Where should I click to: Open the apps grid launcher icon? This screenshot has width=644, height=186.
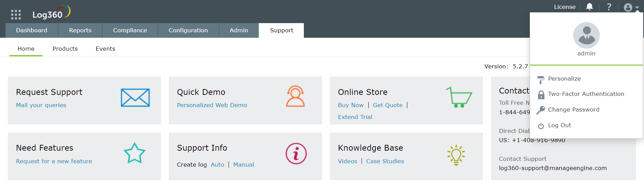pyautogui.click(x=16, y=15)
